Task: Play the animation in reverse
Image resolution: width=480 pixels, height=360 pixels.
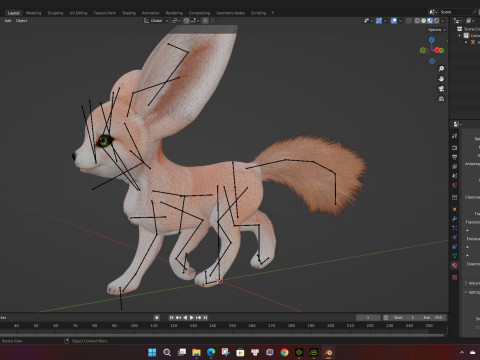Action: tap(185, 317)
